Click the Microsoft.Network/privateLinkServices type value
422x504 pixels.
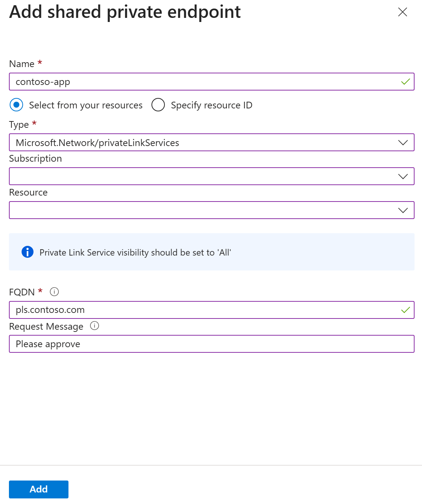point(97,142)
